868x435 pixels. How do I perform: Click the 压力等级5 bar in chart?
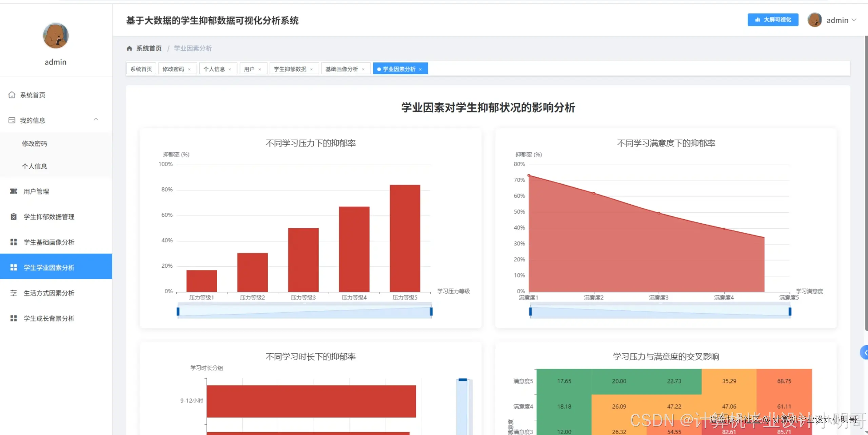tap(405, 238)
